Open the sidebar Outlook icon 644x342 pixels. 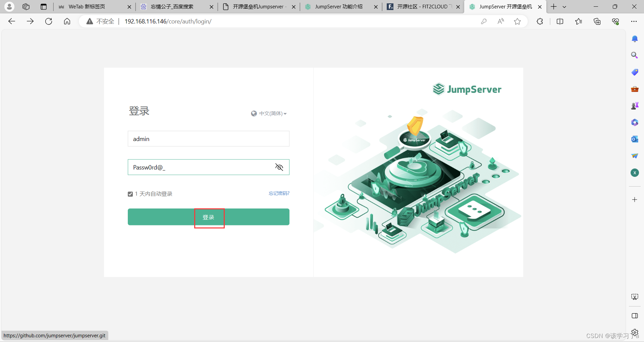pyautogui.click(x=635, y=139)
